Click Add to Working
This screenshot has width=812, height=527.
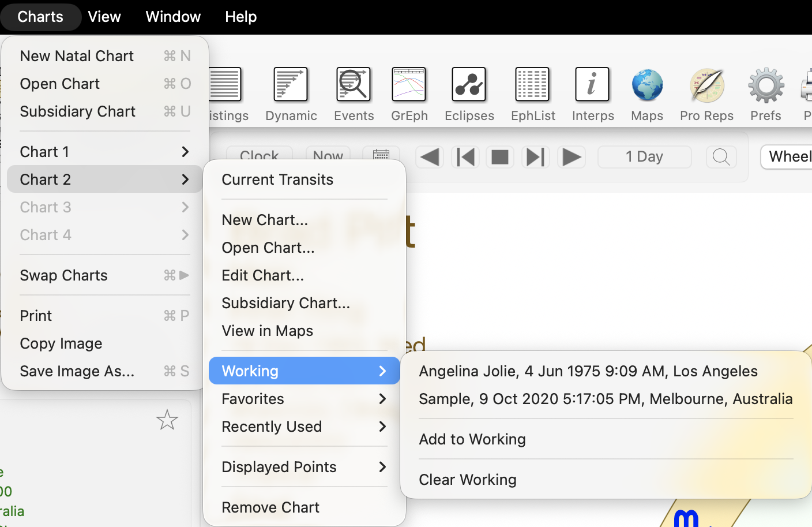(472, 439)
